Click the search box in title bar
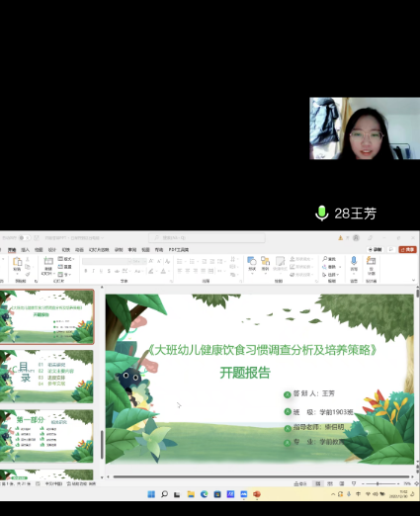 [207, 237]
